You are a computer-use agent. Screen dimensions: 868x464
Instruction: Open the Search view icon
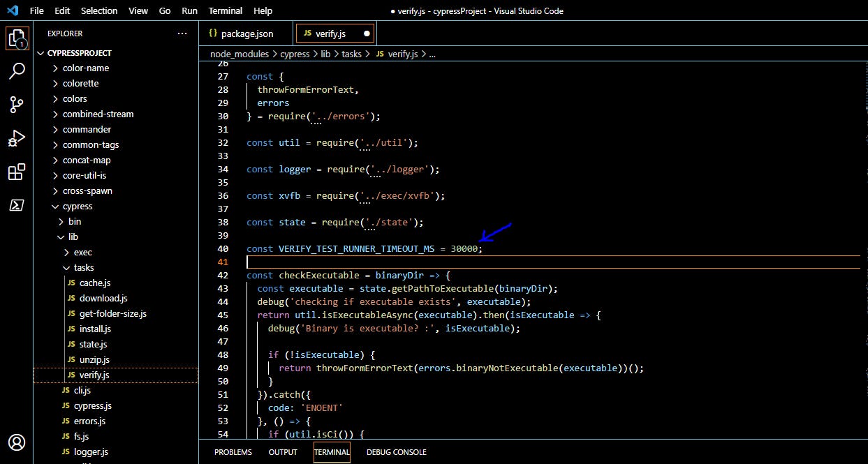click(17, 70)
